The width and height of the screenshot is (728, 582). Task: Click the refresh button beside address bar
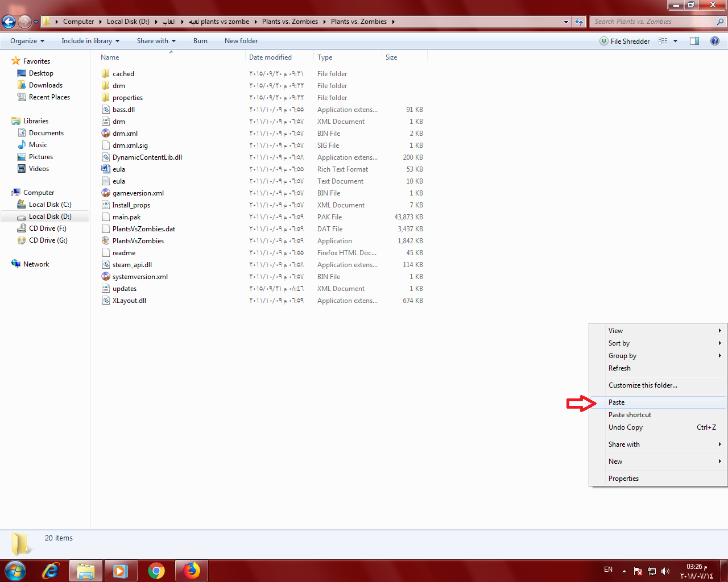(x=579, y=22)
